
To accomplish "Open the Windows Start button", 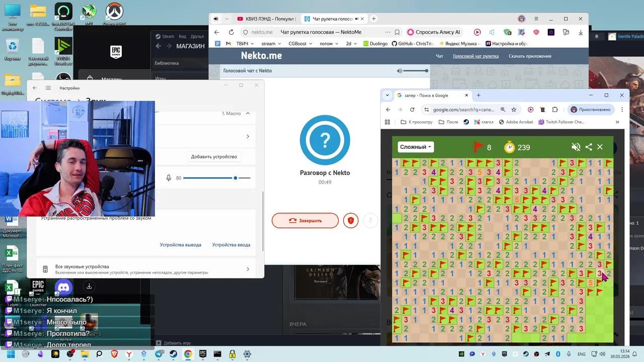I will [11, 354].
